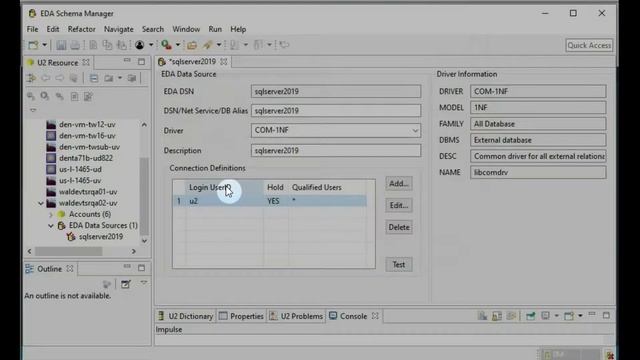Click the open folder toolbar icon
The height and width of the screenshot is (360, 640).
[x=192, y=45]
